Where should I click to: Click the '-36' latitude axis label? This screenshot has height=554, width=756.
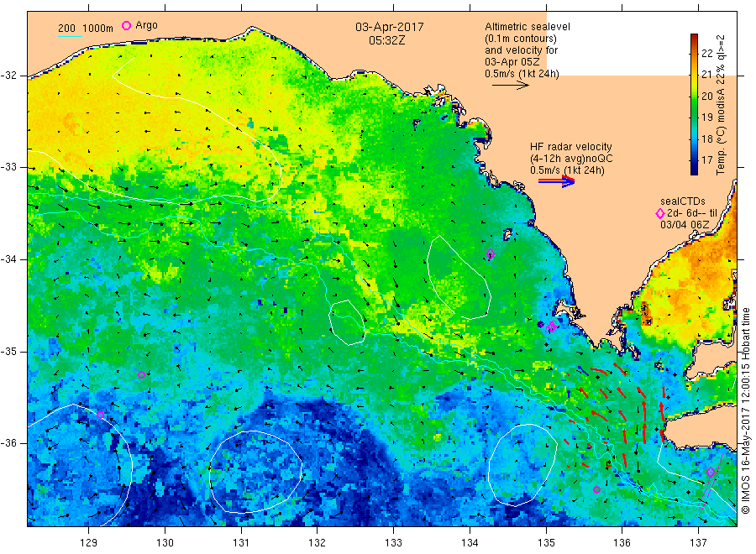pyautogui.click(x=8, y=442)
